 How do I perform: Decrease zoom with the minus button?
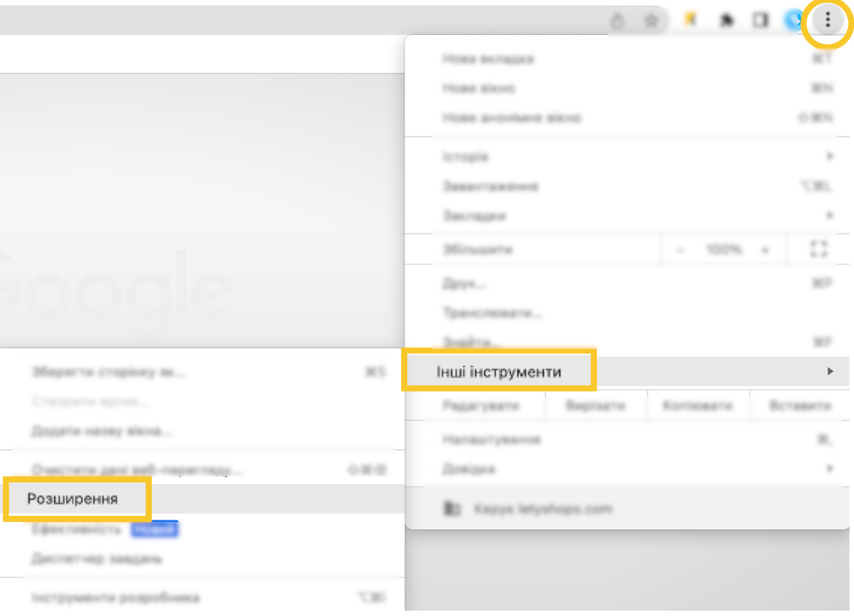tap(680, 249)
